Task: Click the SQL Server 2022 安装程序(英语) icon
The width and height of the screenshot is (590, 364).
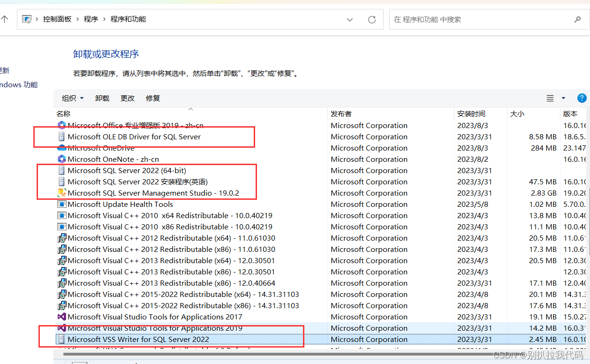Action: [61, 182]
